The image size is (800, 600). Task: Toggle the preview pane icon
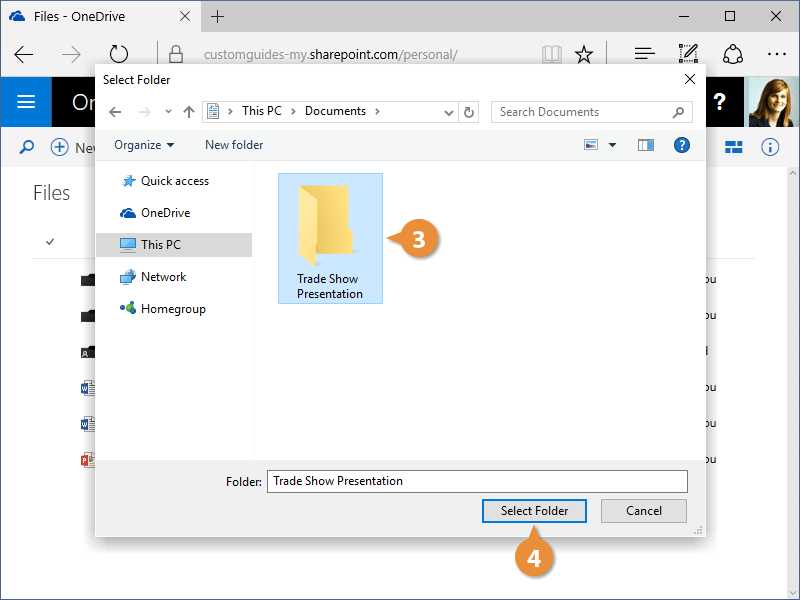coord(646,145)
